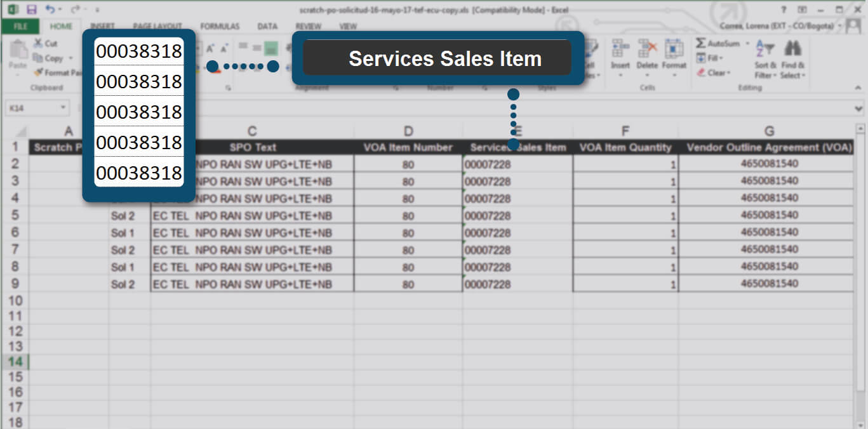Expand the Fill dropdown
The image size is (868, 429).
(x=721, y=58)
